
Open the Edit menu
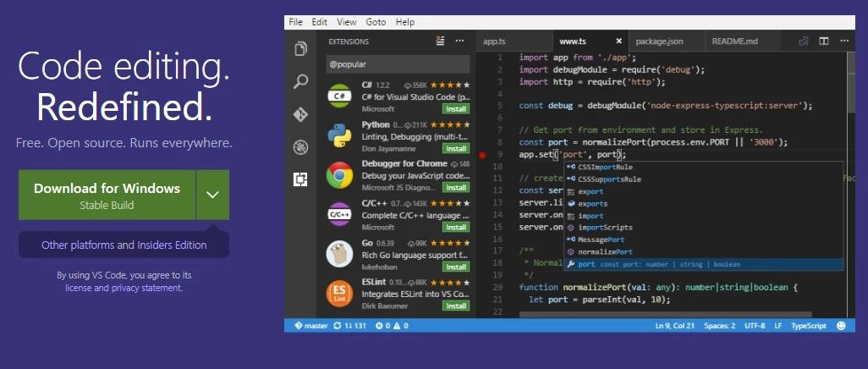coord(320,22)
